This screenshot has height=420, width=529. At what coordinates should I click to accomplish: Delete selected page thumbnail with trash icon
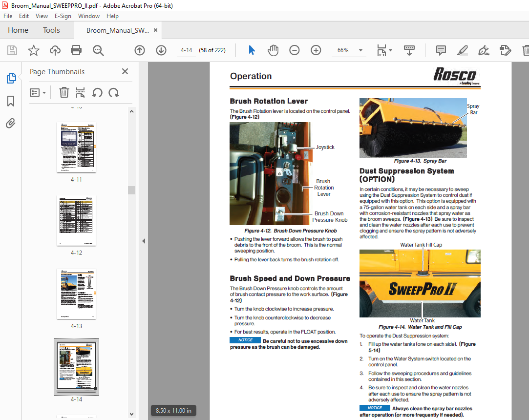point(64,92)
